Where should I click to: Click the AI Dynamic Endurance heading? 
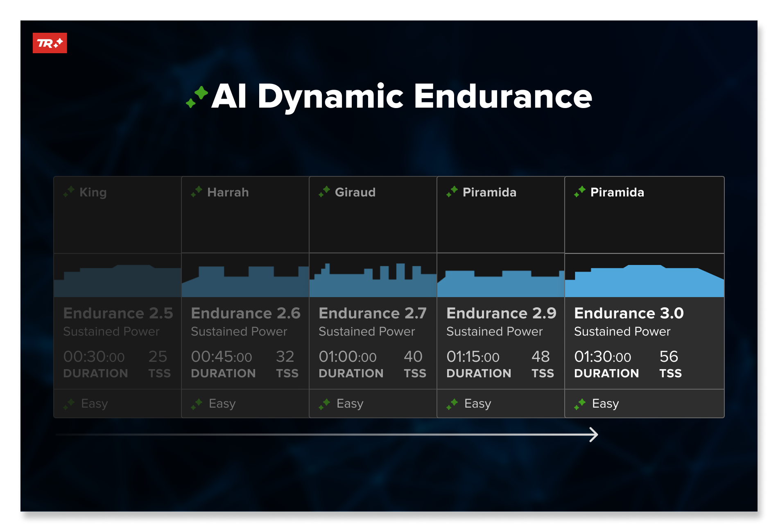tap(401, 97)
